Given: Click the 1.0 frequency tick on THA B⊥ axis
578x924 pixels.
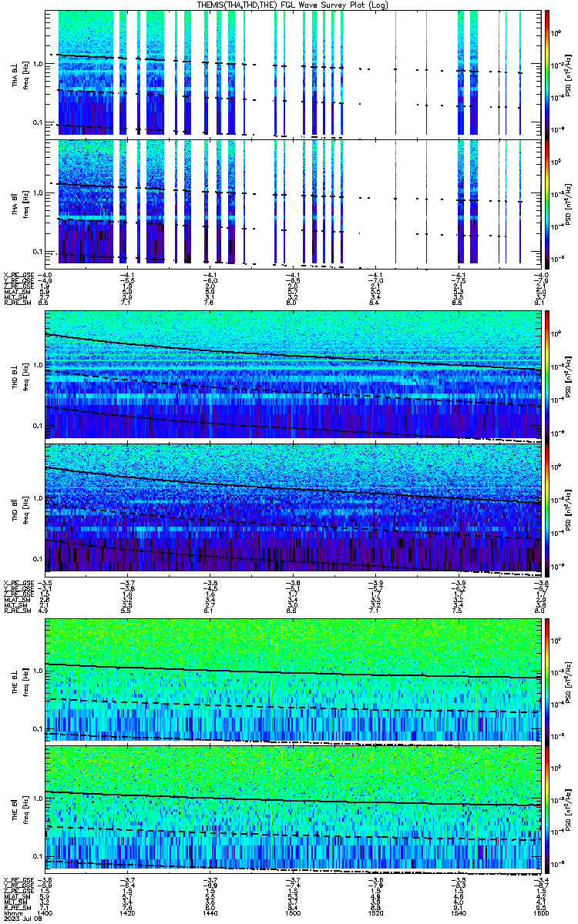Looking at the screenshot, I should tap(39, 65).
